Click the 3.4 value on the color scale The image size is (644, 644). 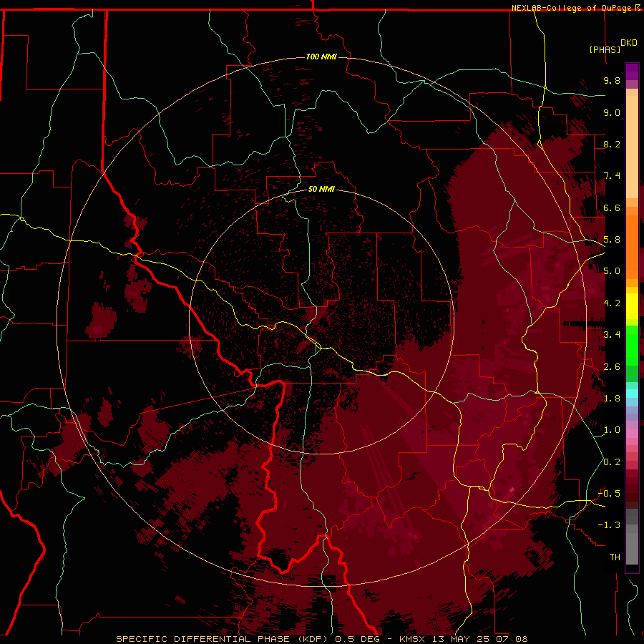point(612,335)
